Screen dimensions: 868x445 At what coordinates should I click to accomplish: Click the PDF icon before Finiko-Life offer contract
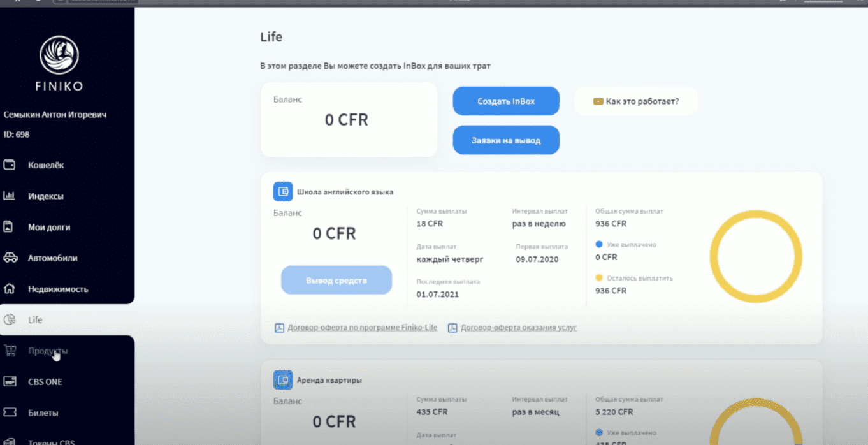click(279, 328)
